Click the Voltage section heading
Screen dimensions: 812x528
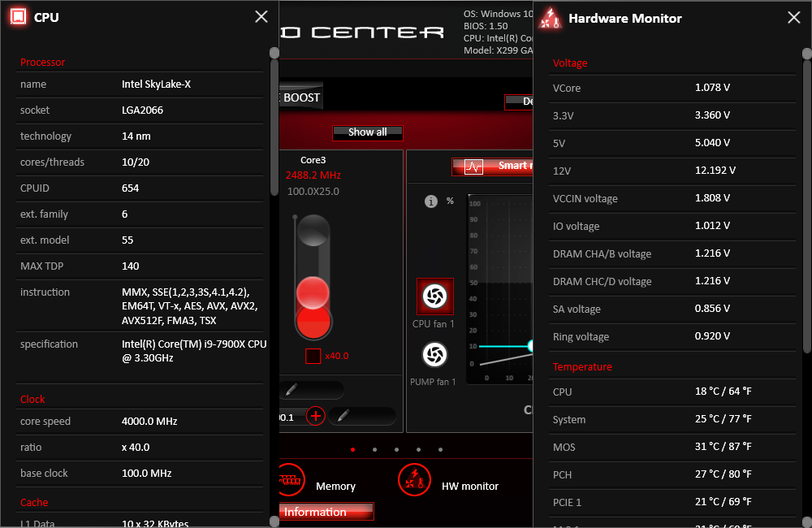(x=570, y=63)
